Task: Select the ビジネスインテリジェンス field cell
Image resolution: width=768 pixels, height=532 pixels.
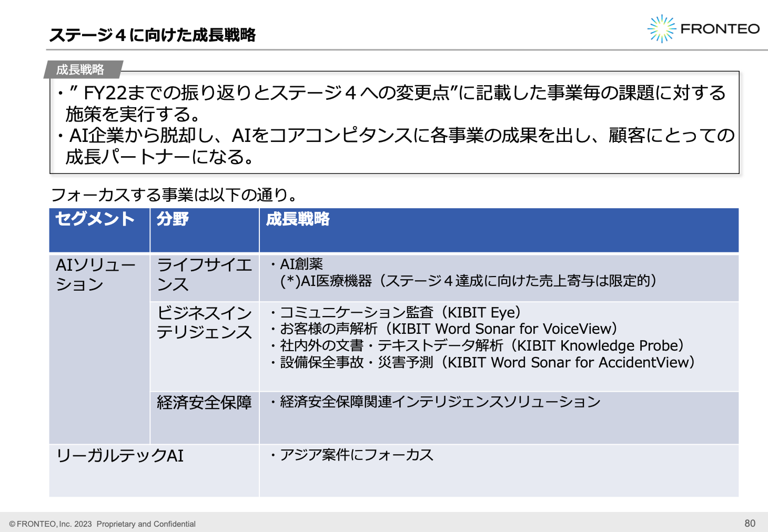Action: 205,346
